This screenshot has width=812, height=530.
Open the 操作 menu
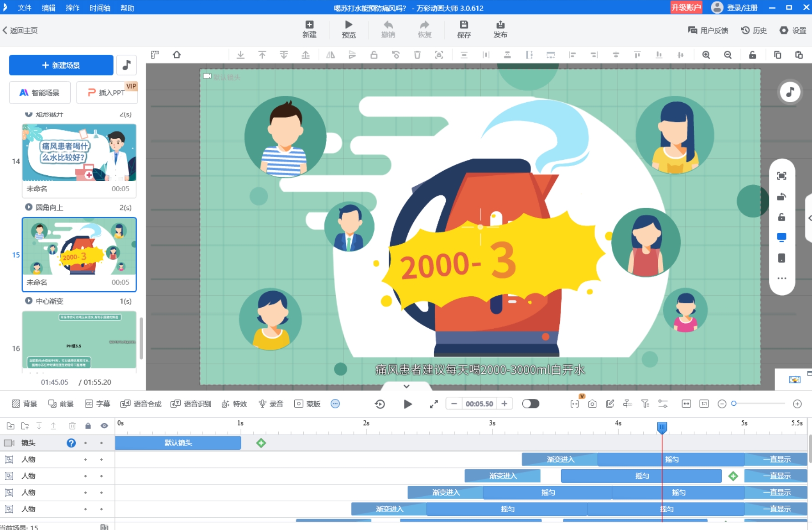(x=73, y=8)
